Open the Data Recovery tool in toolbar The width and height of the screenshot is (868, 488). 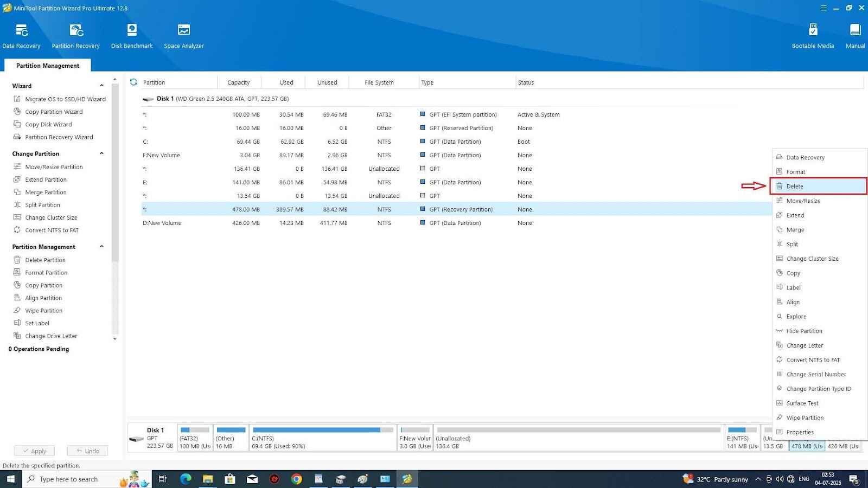[x=21, y=36]
